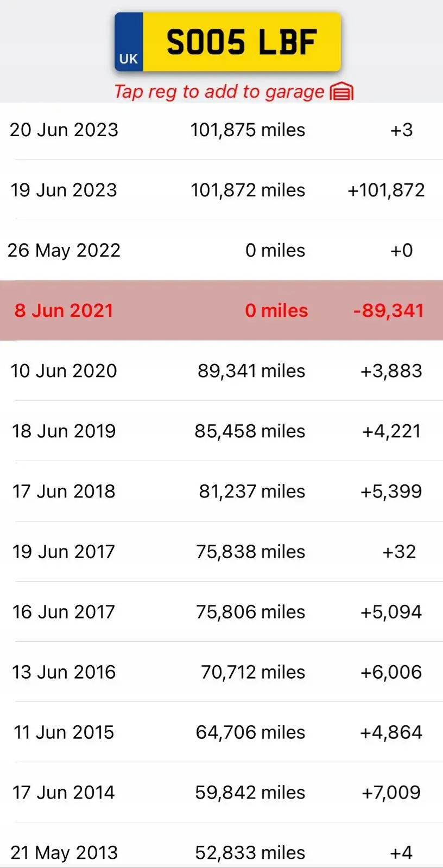Select the highlighted 8 Jun 2021 row
This screenshot has height=868, width=443.
pos(221,310)
